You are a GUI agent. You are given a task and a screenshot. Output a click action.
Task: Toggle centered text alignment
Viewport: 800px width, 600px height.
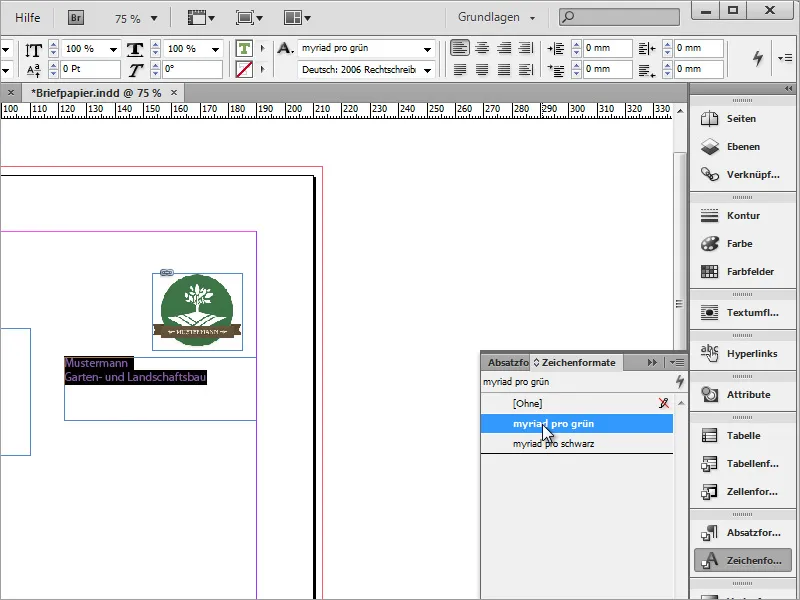click(482, 48)
